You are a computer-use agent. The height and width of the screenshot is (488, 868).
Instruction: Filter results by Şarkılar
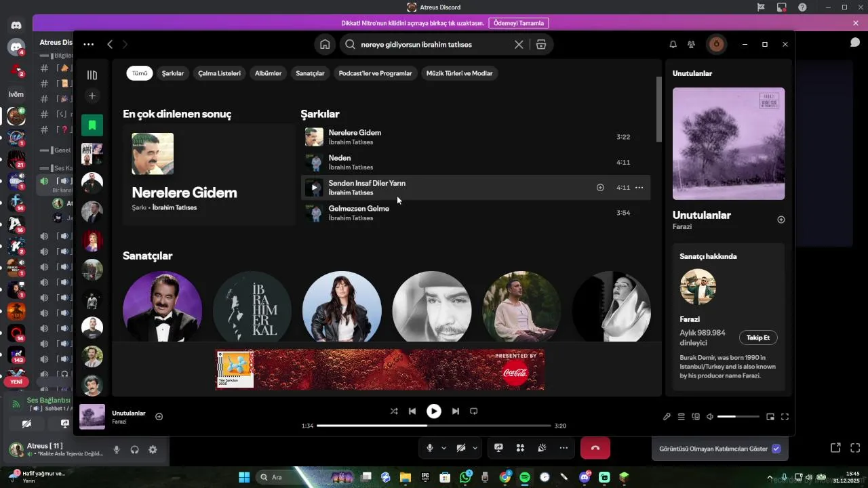click(x=173, y=73)
